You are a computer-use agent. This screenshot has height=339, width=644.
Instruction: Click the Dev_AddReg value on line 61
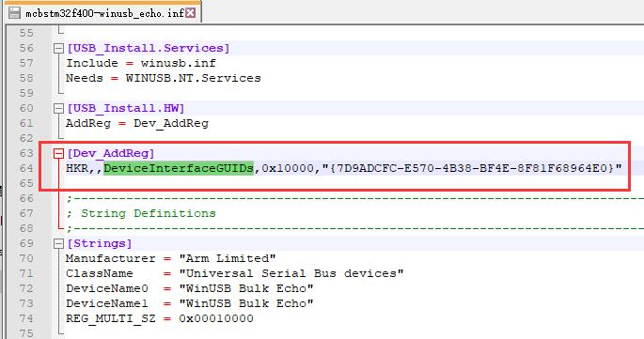171,124
